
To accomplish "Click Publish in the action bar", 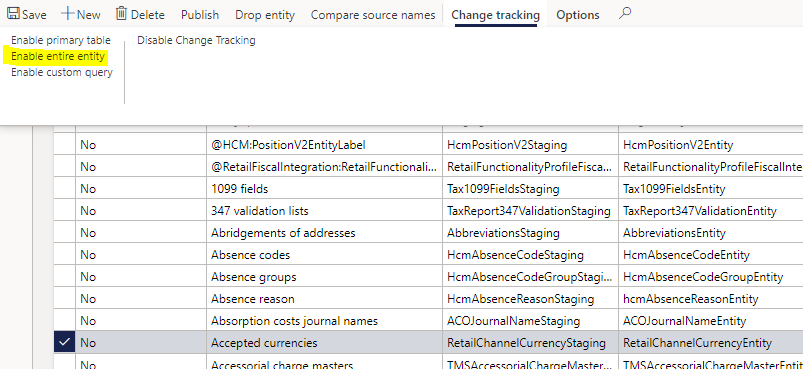I will point(200,15).
